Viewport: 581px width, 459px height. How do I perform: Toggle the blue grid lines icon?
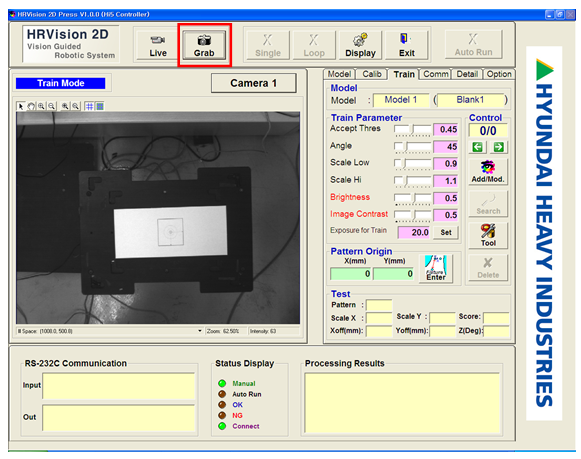[89, 106]
